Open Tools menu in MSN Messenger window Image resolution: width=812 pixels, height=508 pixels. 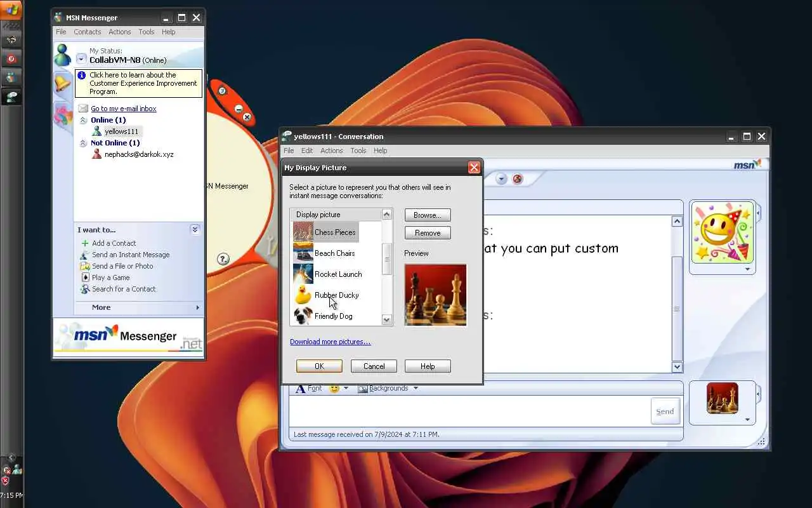(147, 32)
